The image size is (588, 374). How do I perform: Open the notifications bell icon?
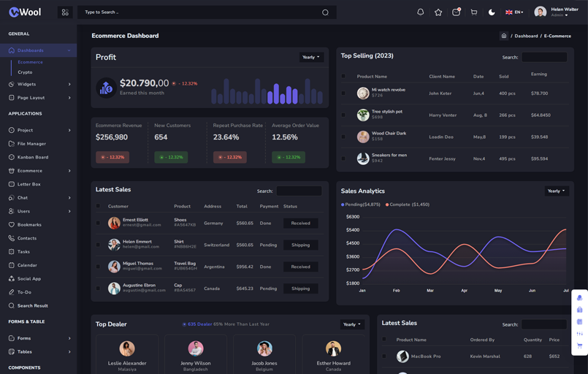click(x=420, y=12)
